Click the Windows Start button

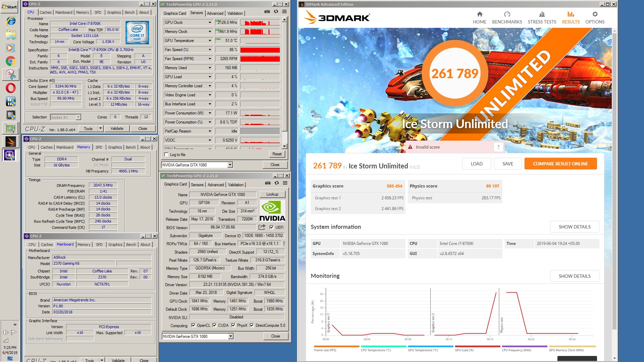tap(9, 7)
